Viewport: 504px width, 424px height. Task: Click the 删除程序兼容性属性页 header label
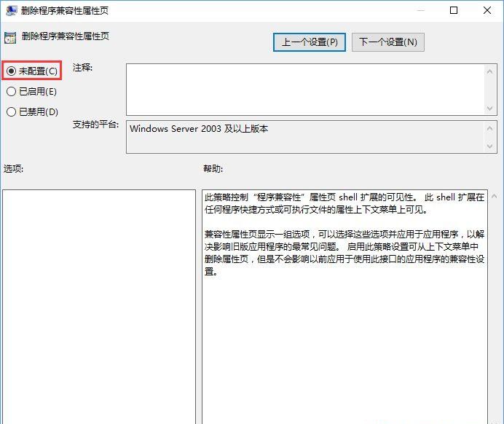(x=66, y=36)
